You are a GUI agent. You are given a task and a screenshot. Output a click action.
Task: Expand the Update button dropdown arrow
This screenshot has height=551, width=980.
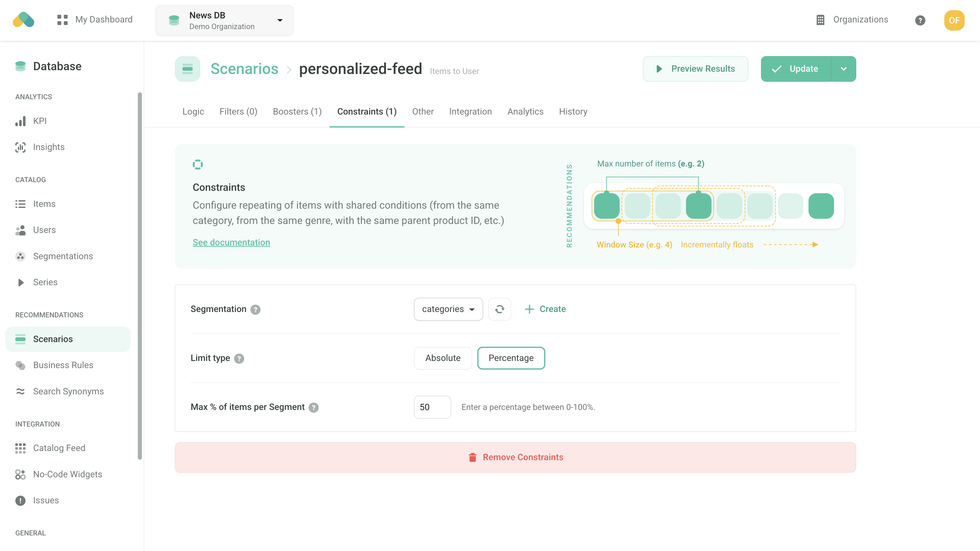[843, 69]
